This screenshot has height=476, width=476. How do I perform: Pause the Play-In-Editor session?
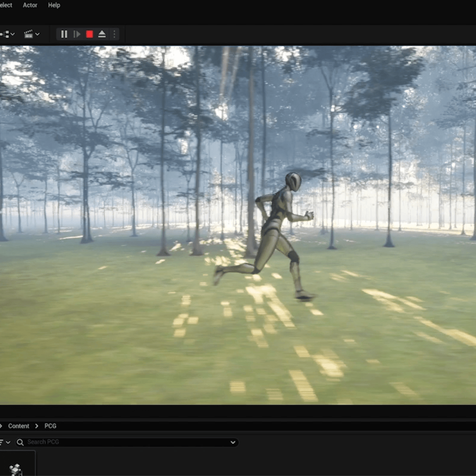click(64, 34)
